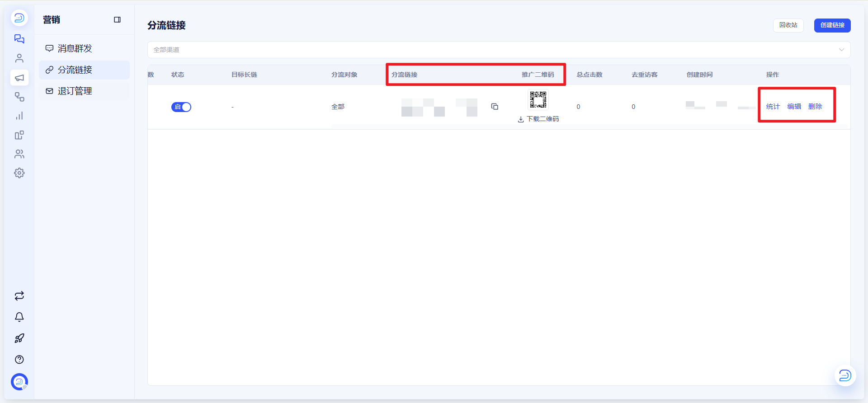Image resolution: width=868 pixels, height=403 pixels.
Task: Click the 全部 cell under 分流对象
Action: (x=338, y=107)
